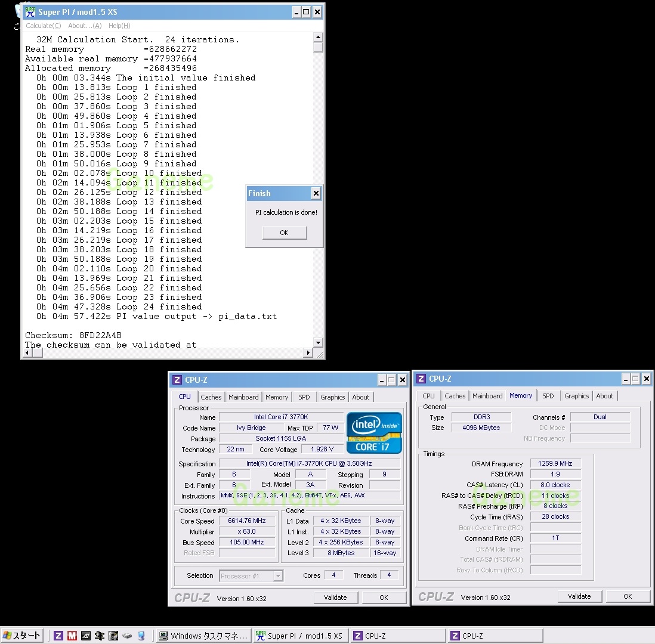The width and height of the screenshot is (655, 644).
Task: Click the blue computer quick launch icon
Action: [x=141, y=636]
